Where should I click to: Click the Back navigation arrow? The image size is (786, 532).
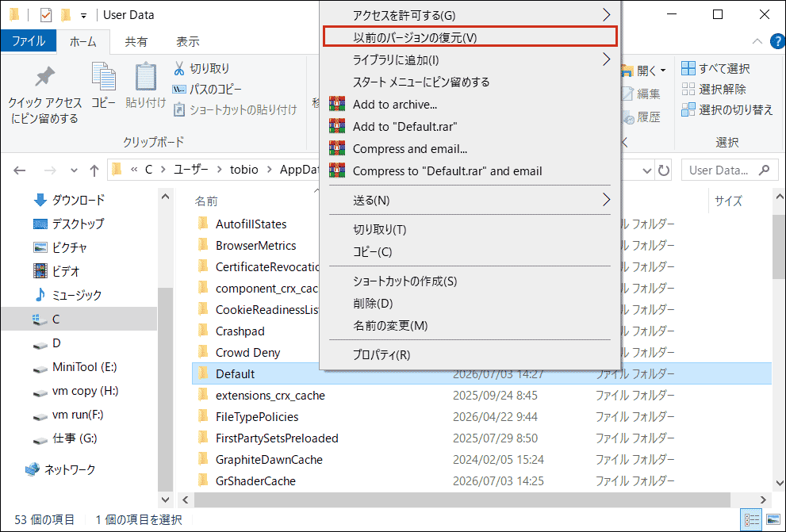pos(20,170)
